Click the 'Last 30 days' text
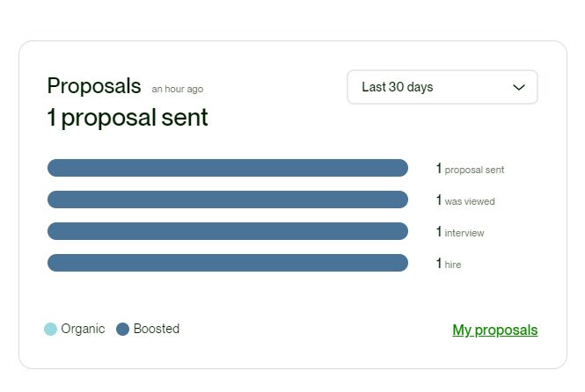The width and height of the screenshot is (585, 392). coord(398,87)
